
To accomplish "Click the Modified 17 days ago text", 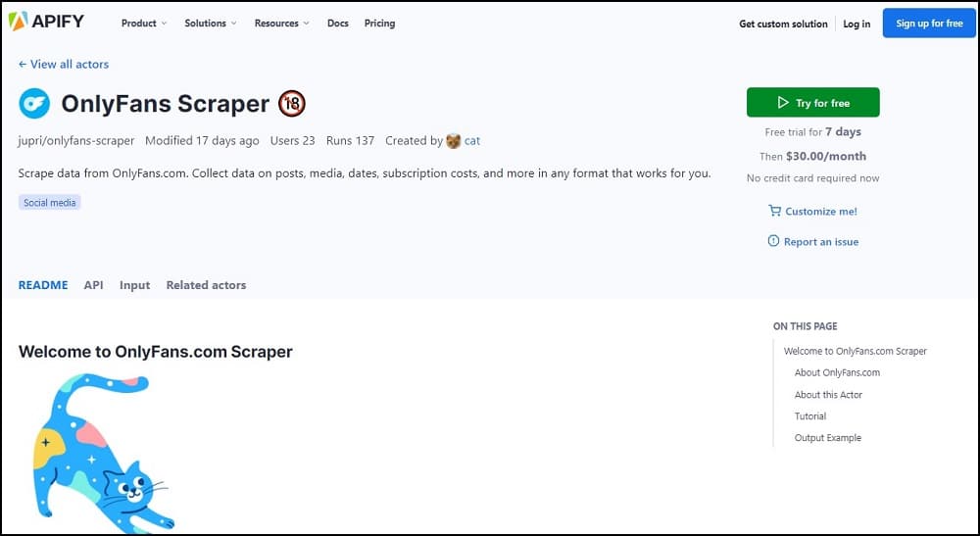I will click(202, 141).
